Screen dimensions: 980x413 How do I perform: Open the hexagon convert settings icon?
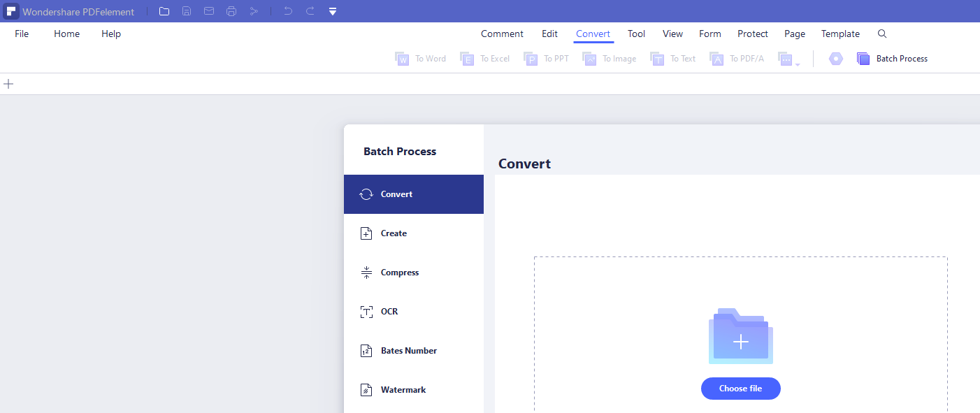pyautogui.click(x=835, y=59)
